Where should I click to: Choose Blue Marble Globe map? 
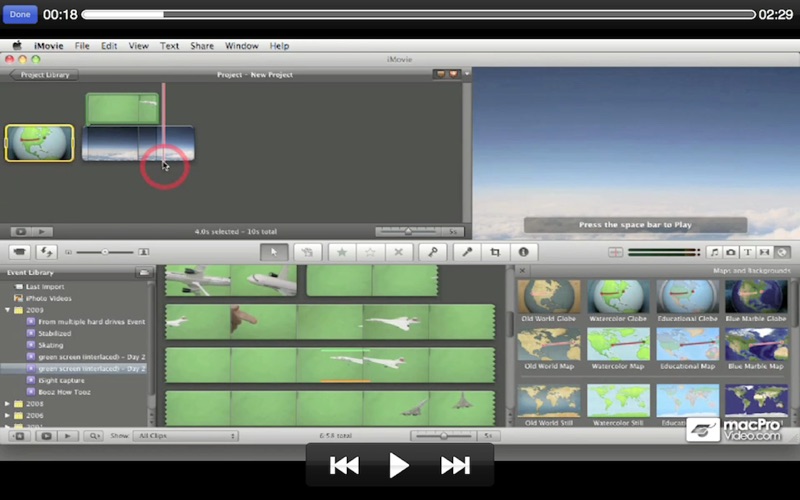[756, 296]
